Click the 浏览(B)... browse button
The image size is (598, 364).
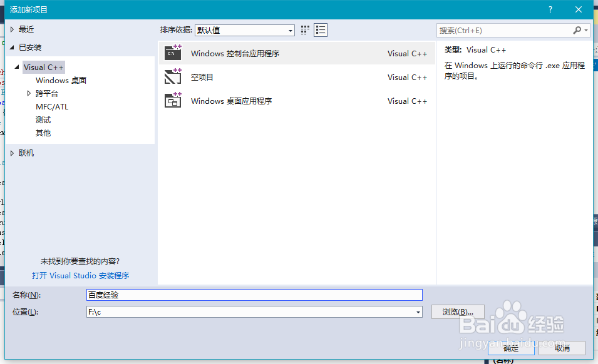(458, 312)
